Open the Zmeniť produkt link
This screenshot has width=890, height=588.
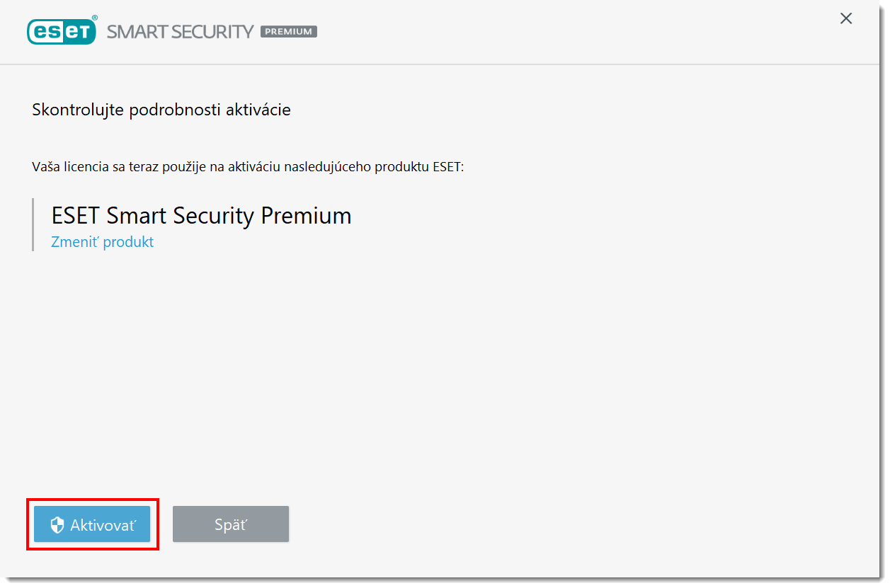[102, 242]
